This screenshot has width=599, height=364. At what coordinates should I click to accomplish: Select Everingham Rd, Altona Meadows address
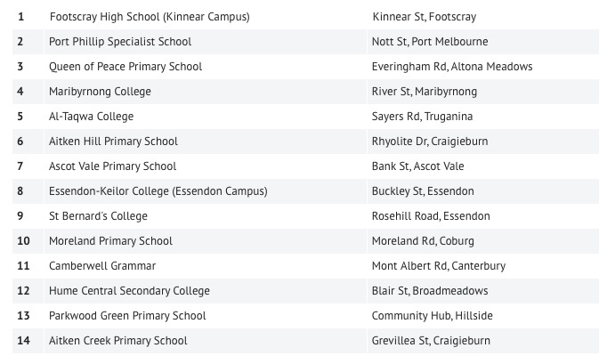(x=452, y=67)
